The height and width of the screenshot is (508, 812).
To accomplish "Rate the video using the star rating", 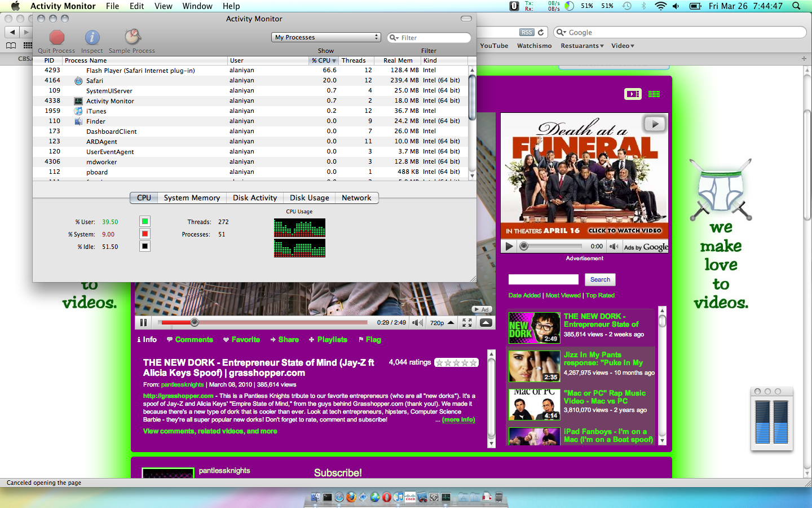I will pos(457,363).
